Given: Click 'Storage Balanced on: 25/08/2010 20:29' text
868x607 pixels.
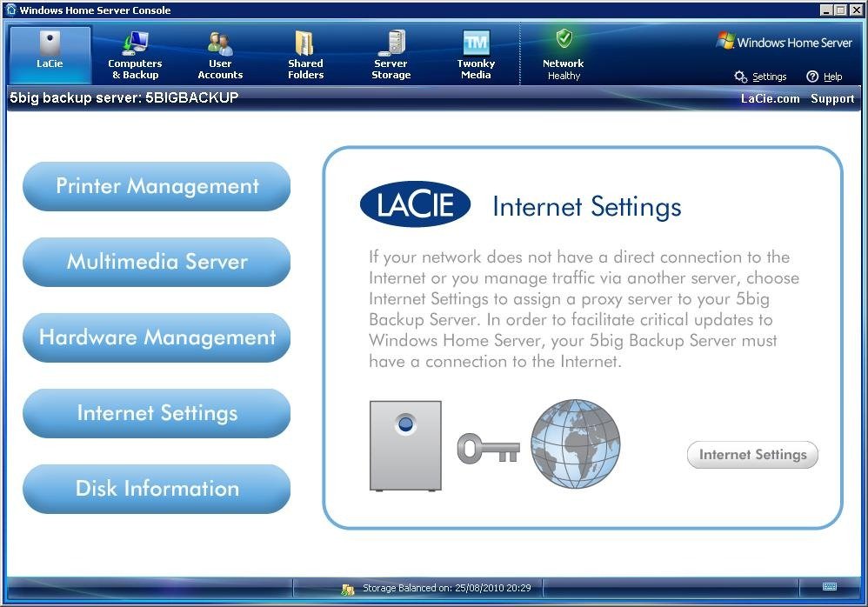Looking at the screenshot, I should [x=447, y=588].
